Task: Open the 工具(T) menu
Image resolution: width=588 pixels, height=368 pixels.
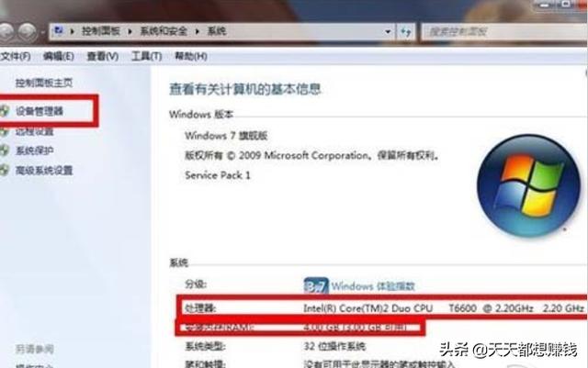Action: pyautogui.click(x=146, y=57)
